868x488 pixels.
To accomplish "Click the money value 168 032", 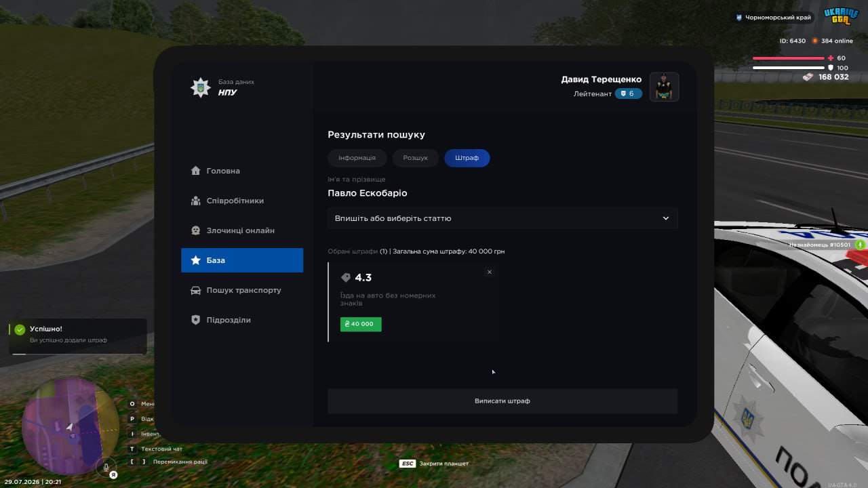I will (833, 77).
